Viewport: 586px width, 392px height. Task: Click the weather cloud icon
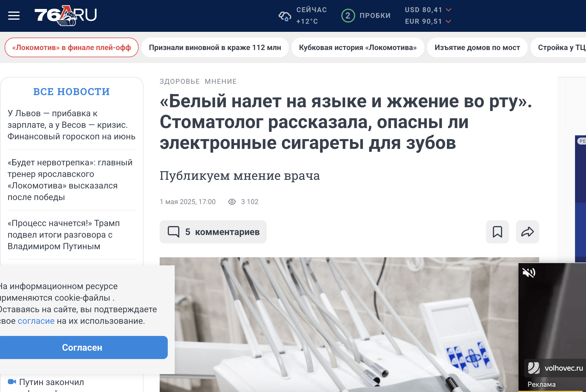[285, 16]
